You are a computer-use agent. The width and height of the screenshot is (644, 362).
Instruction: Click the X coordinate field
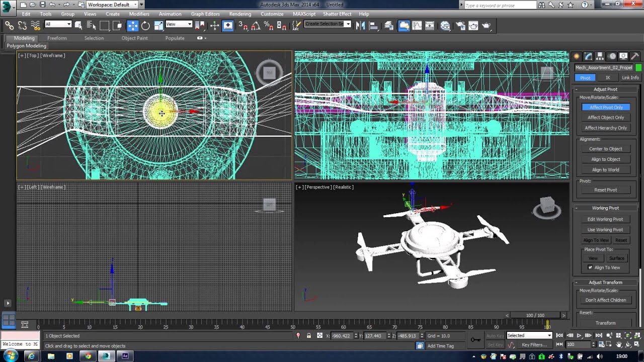pos(342,335)
